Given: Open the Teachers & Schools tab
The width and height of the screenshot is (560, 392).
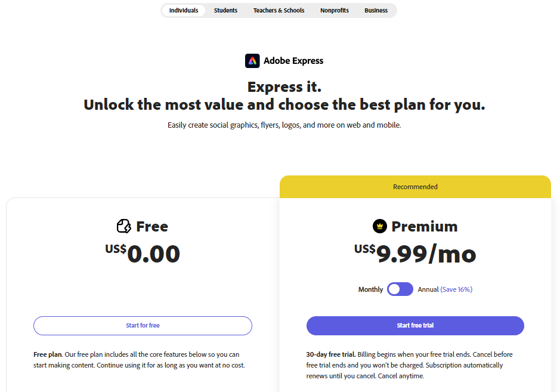Looking at the screenshot, I should 279,10.
